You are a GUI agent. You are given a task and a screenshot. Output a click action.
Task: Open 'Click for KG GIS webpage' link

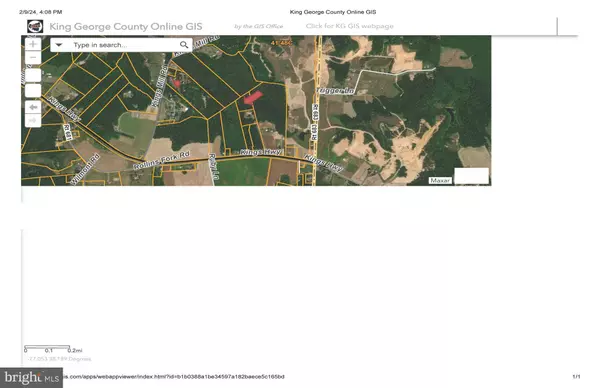[x=349, y=26]
